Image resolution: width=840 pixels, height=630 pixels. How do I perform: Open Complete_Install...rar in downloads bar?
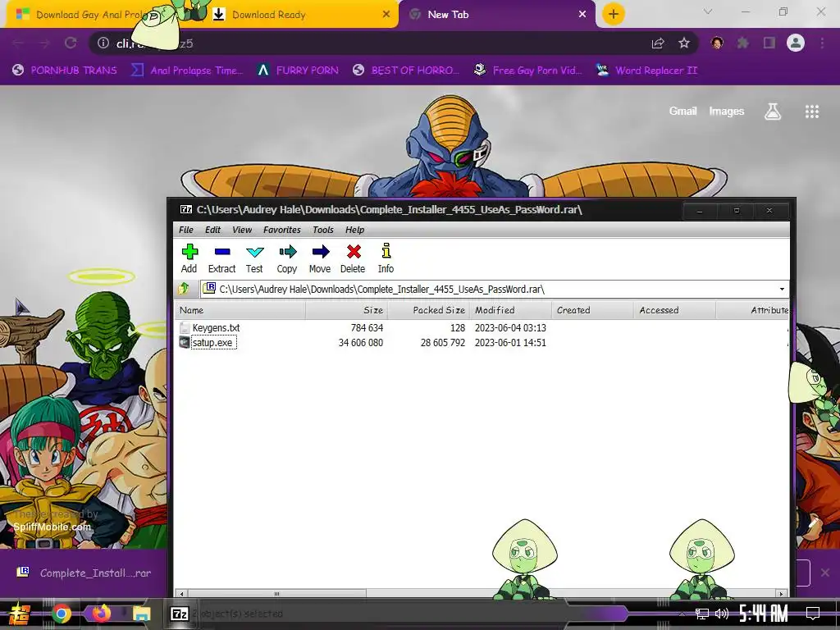pyautogui.click(x=84, y=573)
